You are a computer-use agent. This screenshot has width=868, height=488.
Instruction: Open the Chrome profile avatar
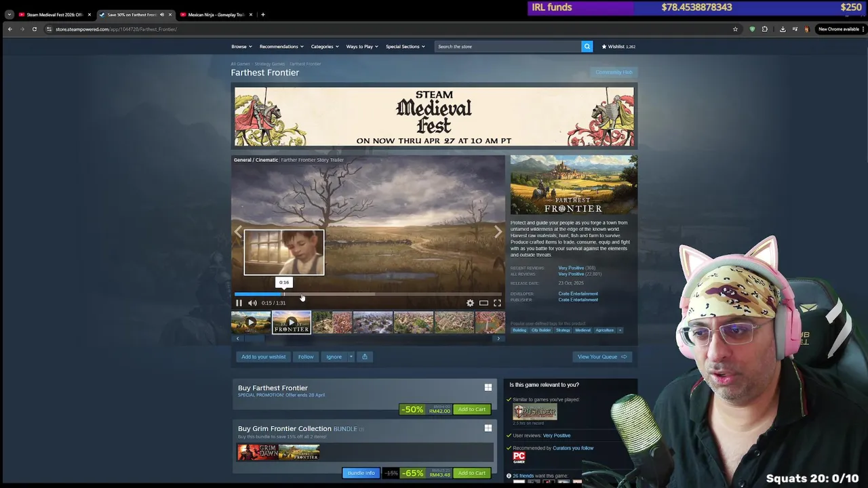[806, 29]
